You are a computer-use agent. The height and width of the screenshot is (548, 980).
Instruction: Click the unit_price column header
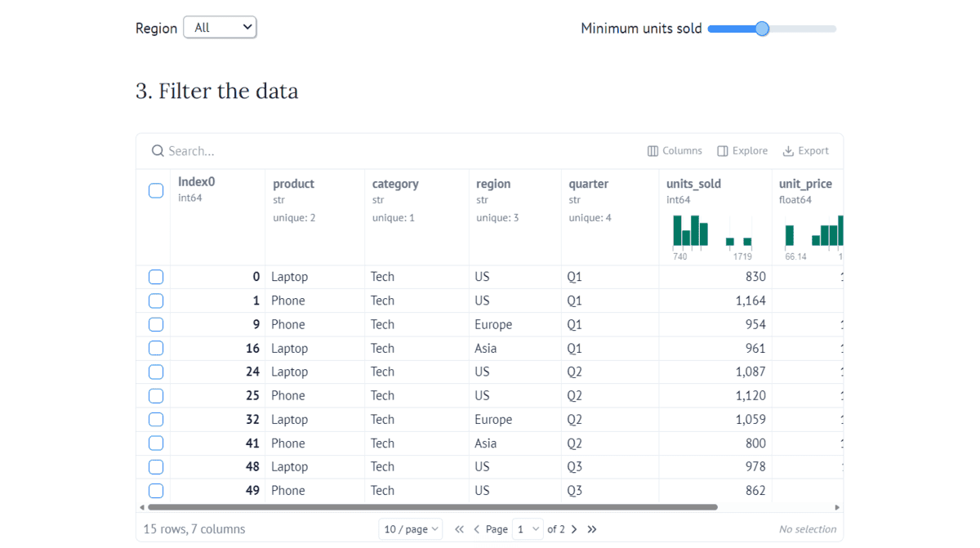coord(805,184)
